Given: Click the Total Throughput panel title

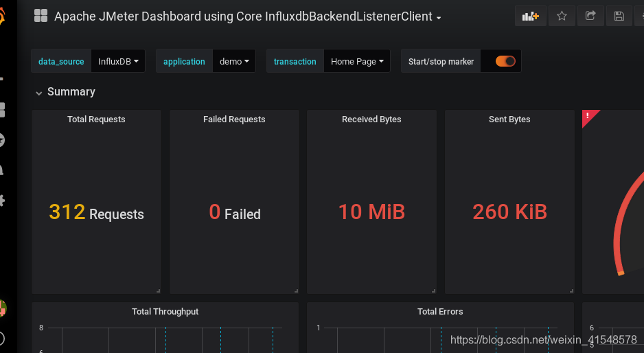Looking at the screenshot, I should tap(165, 312).
